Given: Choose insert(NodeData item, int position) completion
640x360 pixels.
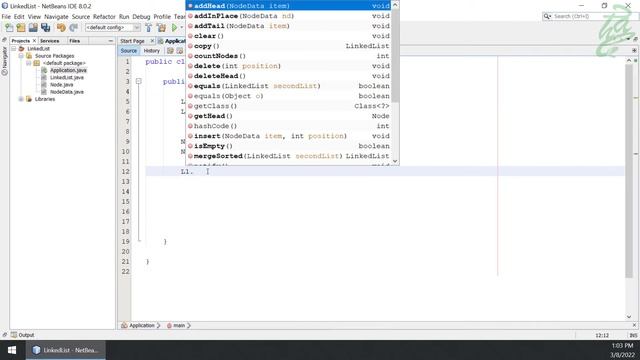Looking at the screenshot, I should coord(289,136).
